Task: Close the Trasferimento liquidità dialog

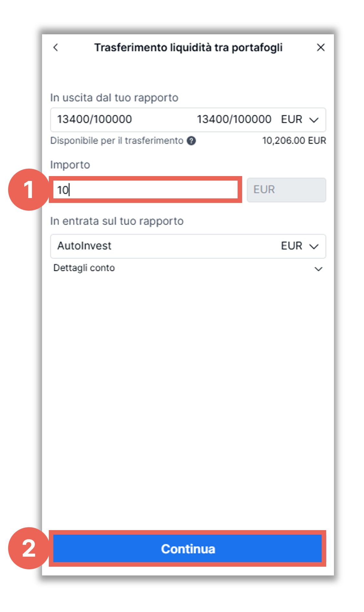Action: pos(321,48)
